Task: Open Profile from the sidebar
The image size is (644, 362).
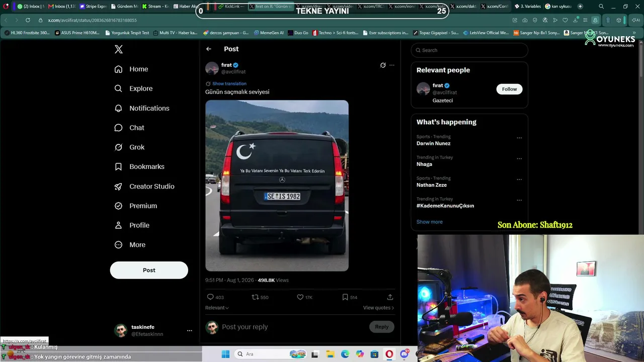Action: (x=132, y=225)
